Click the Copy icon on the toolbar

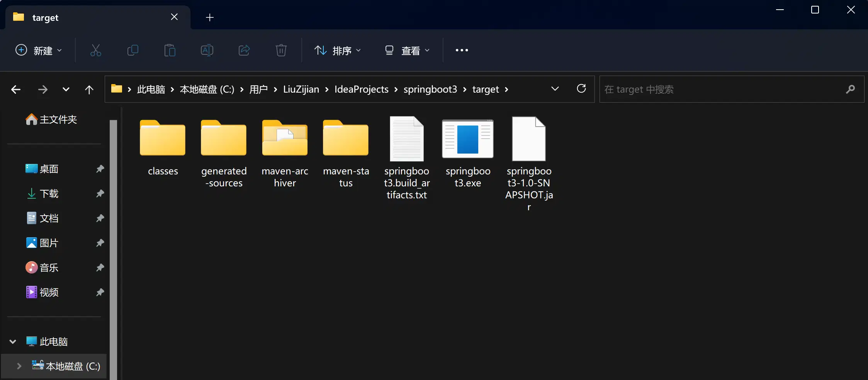point(132,50)
